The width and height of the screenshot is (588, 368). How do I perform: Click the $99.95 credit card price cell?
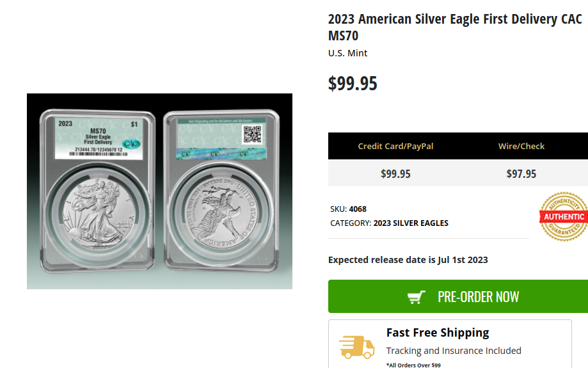(395, 173)
